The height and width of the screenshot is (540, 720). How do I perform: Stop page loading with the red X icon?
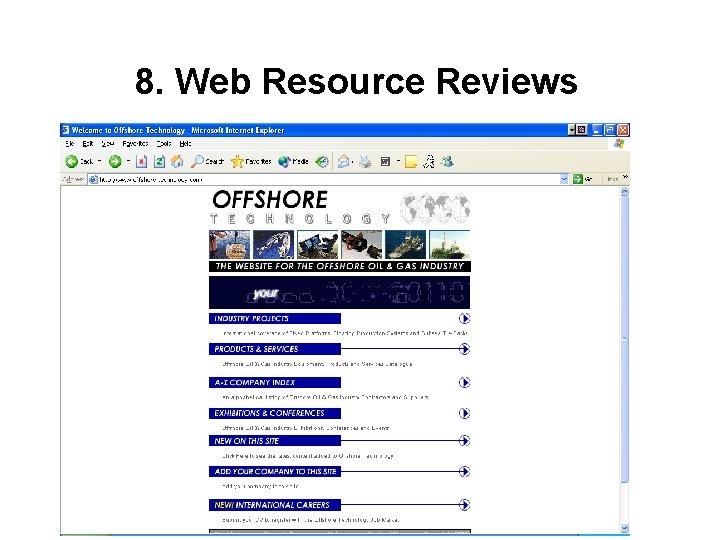click(x=141, y=162)
